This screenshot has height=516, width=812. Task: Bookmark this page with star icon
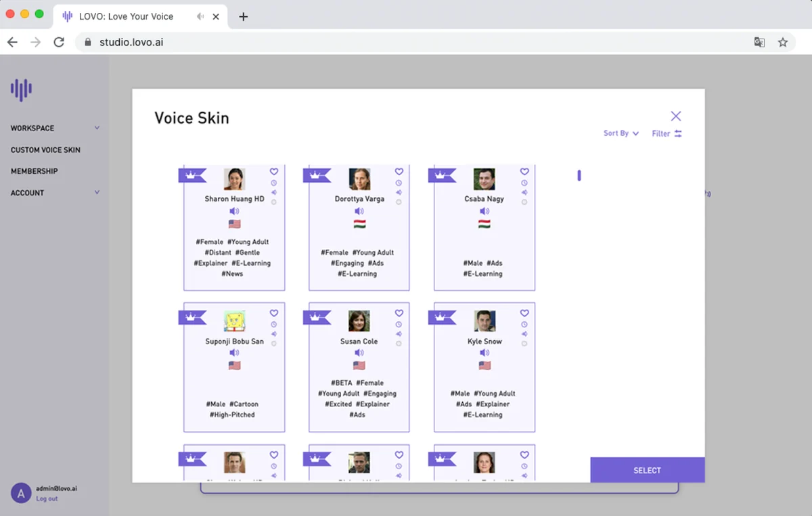tap(783, 42)
